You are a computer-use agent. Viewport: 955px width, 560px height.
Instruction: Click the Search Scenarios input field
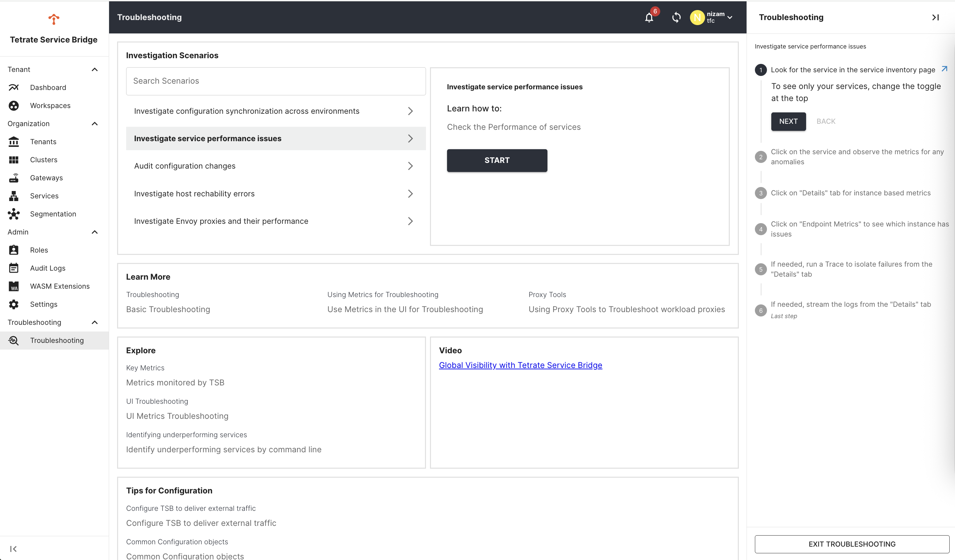pyautogui.click(x=275, y=81)
